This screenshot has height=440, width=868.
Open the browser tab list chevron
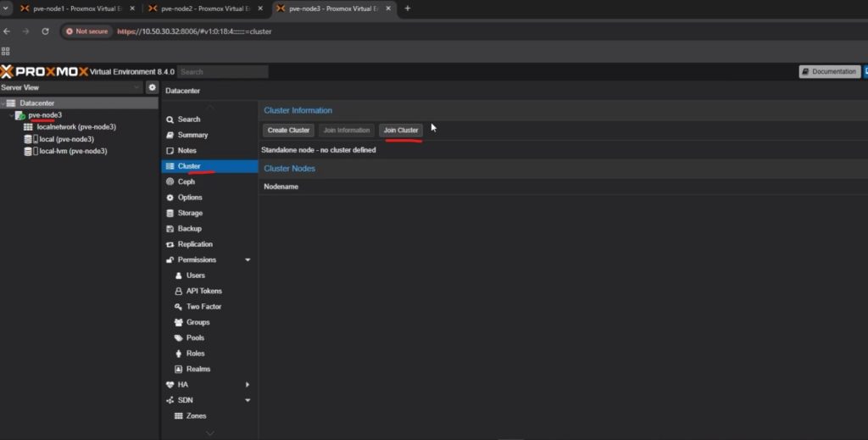(x=6, y=8)
